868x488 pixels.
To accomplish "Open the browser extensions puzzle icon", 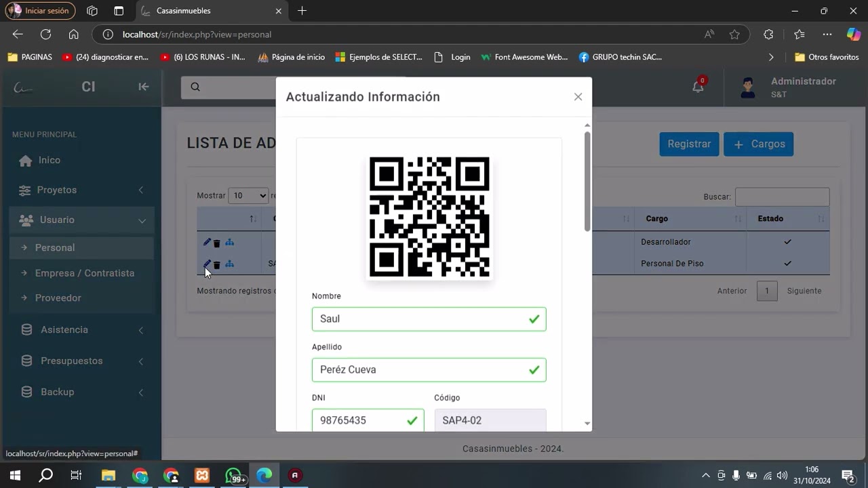I will (x=768, y=35).
